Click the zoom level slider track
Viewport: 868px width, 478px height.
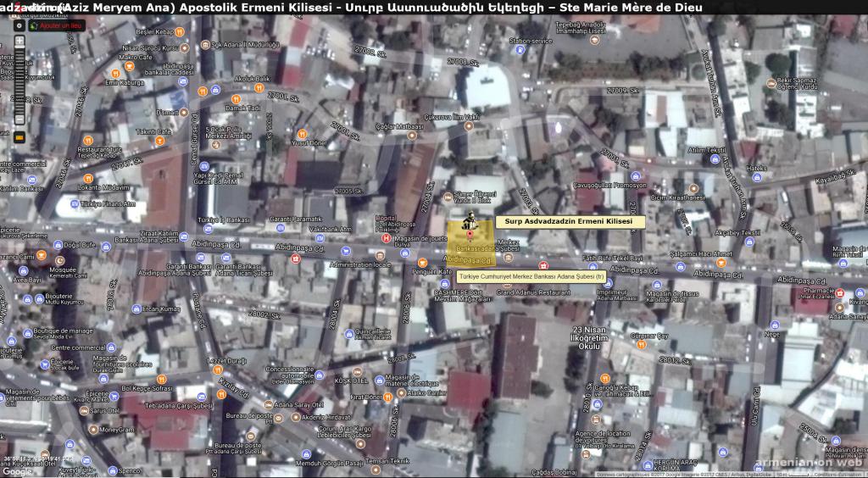point(19,80)
